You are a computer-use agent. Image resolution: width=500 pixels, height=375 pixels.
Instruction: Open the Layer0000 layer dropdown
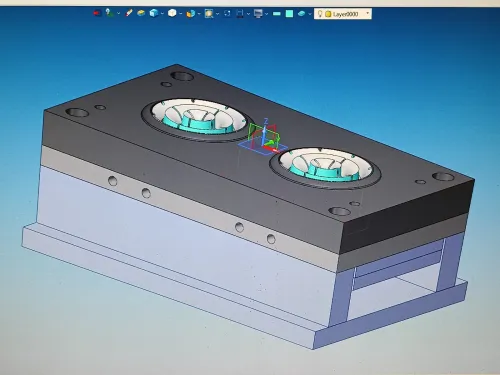coord(368,13)
